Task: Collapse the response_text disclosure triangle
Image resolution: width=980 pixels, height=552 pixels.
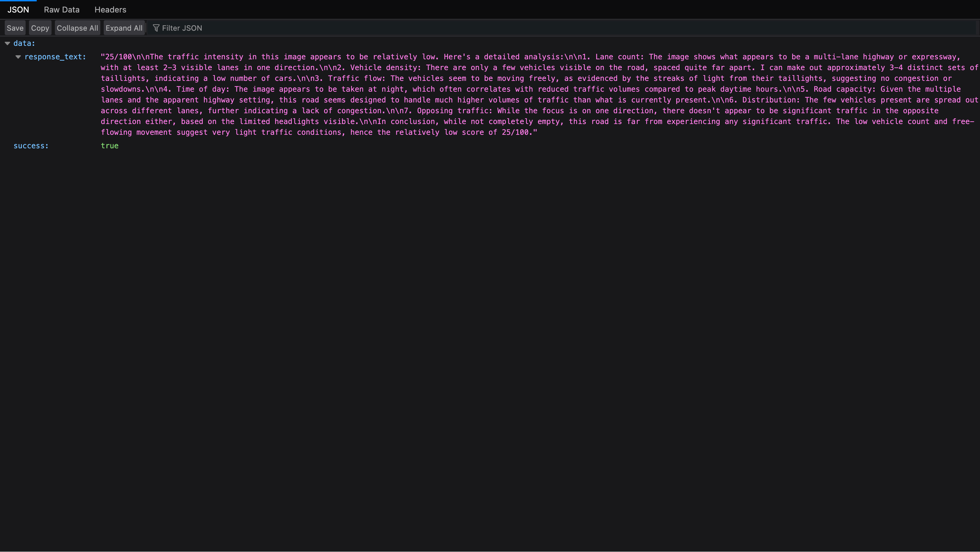Action: click(x=18, y=57)
